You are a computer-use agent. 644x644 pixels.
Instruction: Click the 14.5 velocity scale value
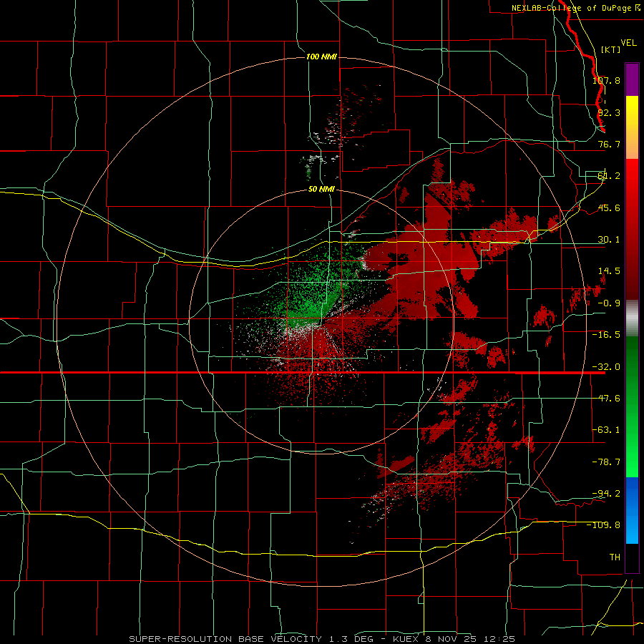609,271
